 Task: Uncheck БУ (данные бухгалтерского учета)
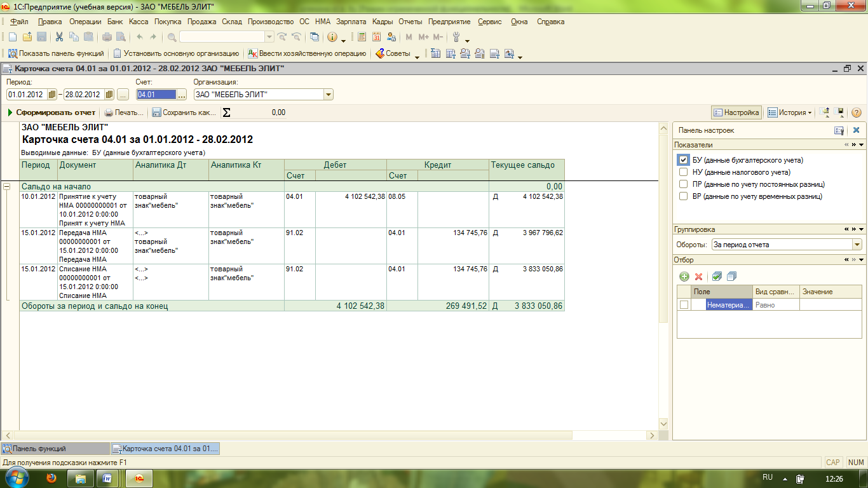coord(683,160)
